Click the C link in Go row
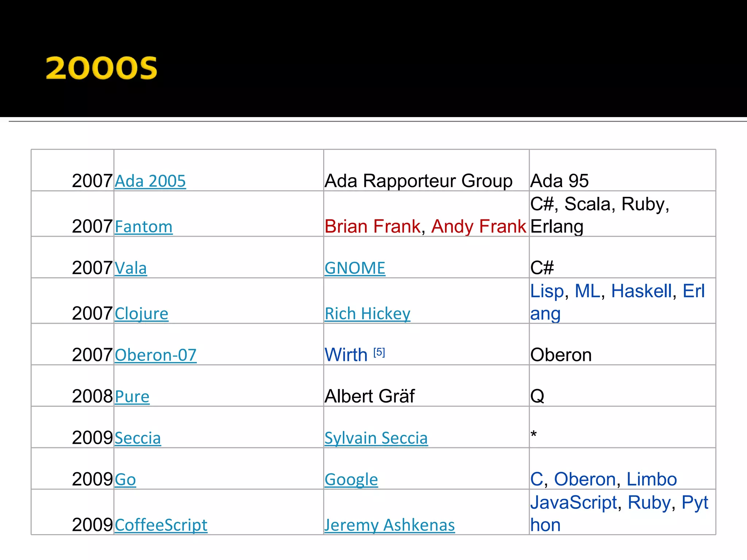 point(537,479)
